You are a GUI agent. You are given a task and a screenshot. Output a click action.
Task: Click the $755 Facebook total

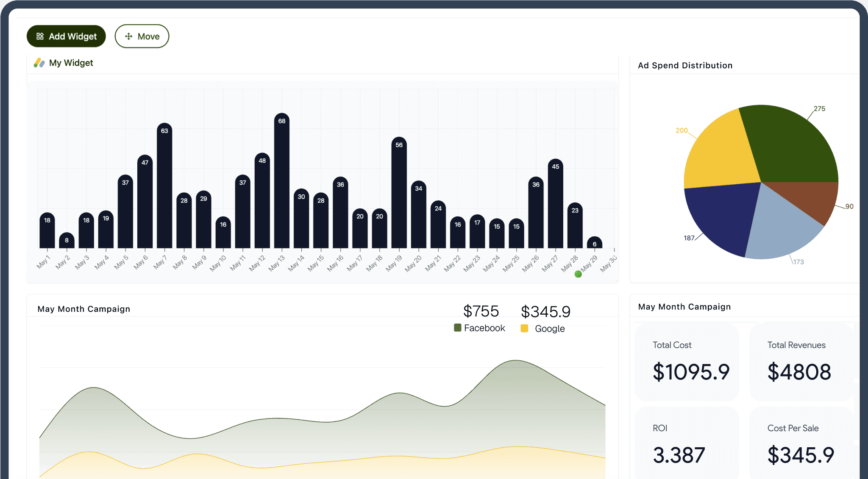coord(481,311)
